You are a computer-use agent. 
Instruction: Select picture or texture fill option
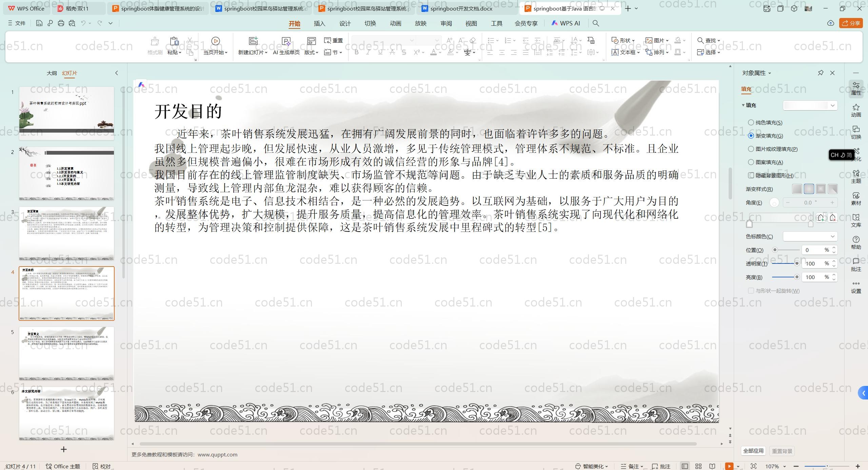(x=751, y=149)
